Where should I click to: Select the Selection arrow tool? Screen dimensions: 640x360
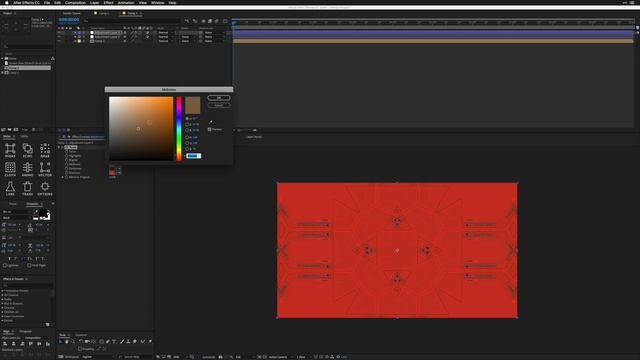pos(60,342)
